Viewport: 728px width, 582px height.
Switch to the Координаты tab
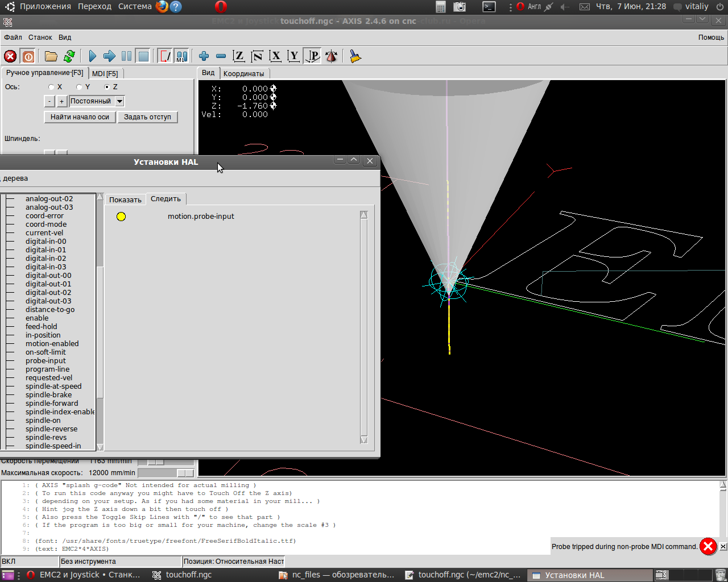coord(243,73)
